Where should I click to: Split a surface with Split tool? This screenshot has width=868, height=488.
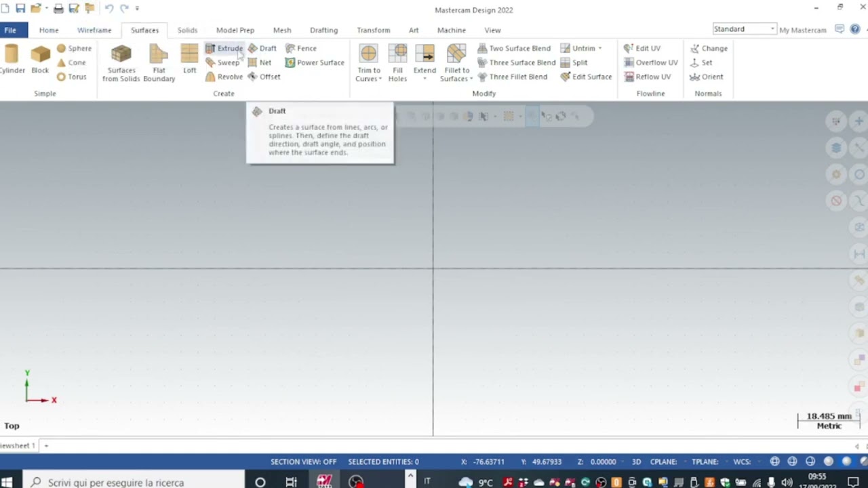pos(574,62)
